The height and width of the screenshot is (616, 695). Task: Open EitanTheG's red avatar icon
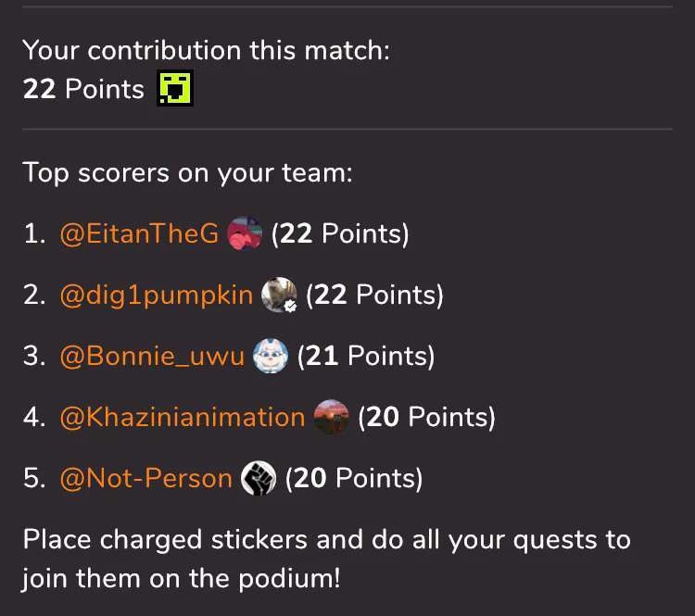point(245,233)
